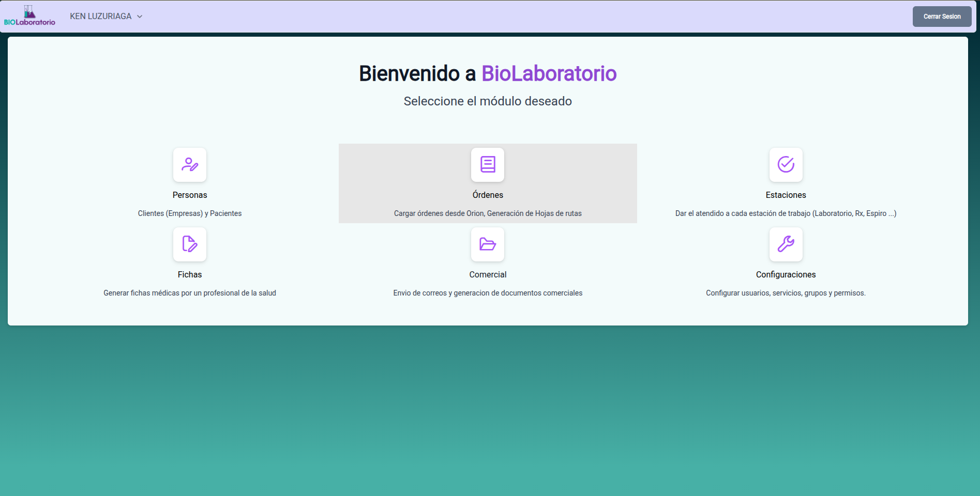Viewport: 980px width, 496px height.
Task: Click the Estaciones checkmark icon
Action: [x=785, y=165]
